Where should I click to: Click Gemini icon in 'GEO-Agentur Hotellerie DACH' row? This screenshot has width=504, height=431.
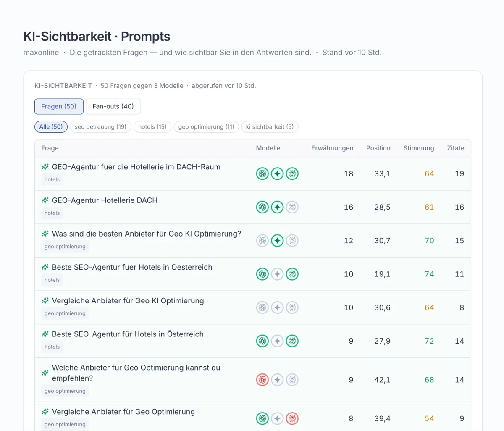[x=277, y=207]
